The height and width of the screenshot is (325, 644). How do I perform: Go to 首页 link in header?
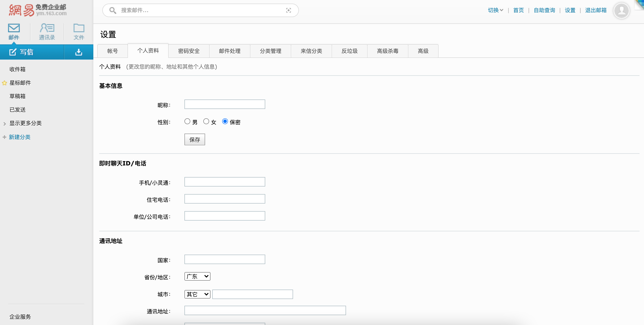tap(518, 10)
